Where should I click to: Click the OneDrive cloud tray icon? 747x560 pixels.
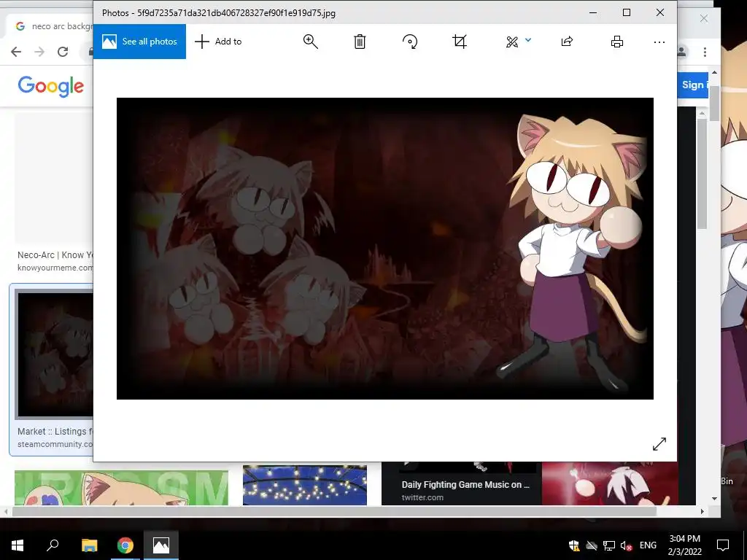(x=592, y=545)
